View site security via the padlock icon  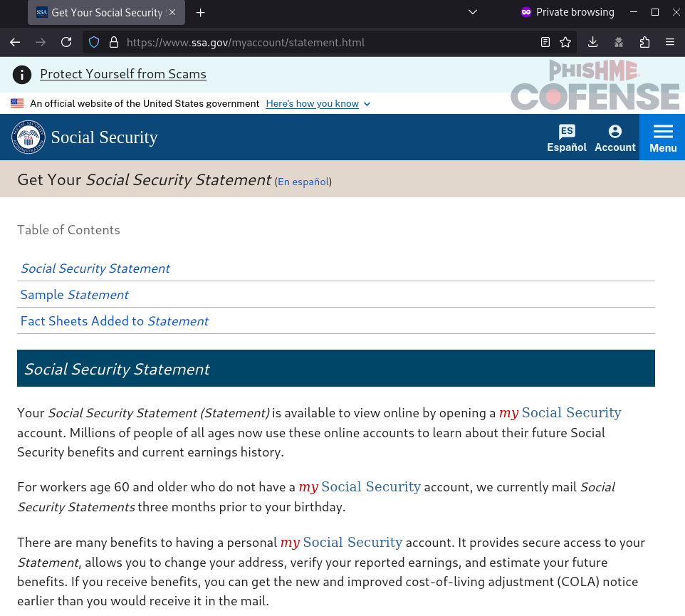point(114,42)
